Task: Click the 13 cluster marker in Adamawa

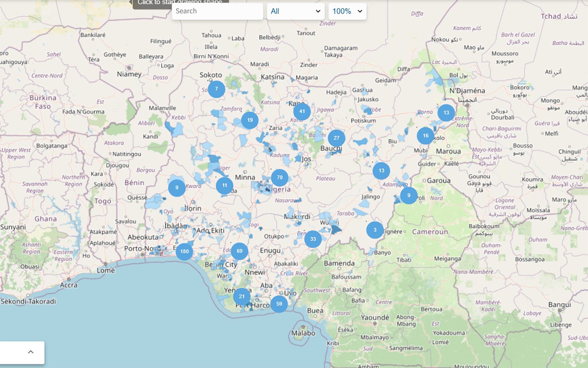Action: [x=381, y=171]
